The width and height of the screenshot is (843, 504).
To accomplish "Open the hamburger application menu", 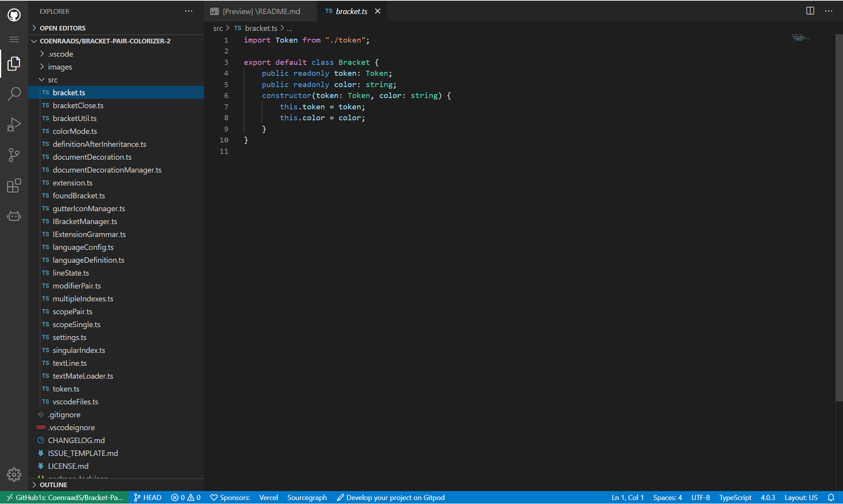I will point(14,40).
